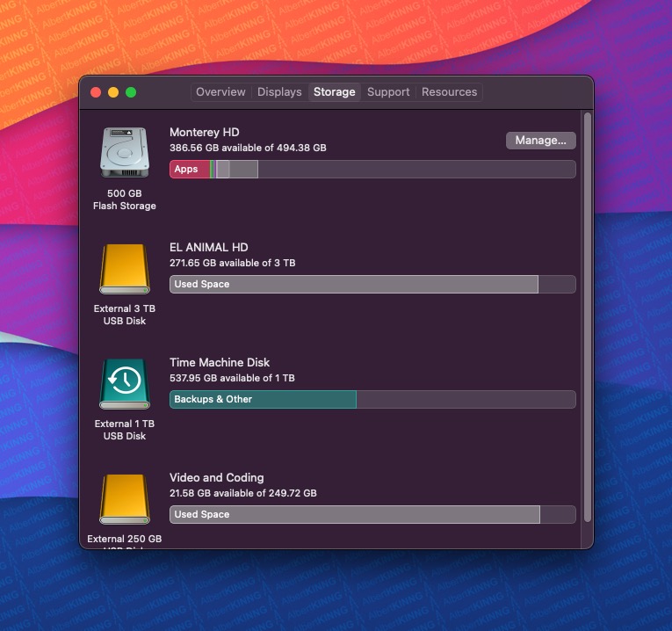The image size is (672, 631).
Task: Click the Video and Coding Used Space bar
Action: click(x=355, y=514)
